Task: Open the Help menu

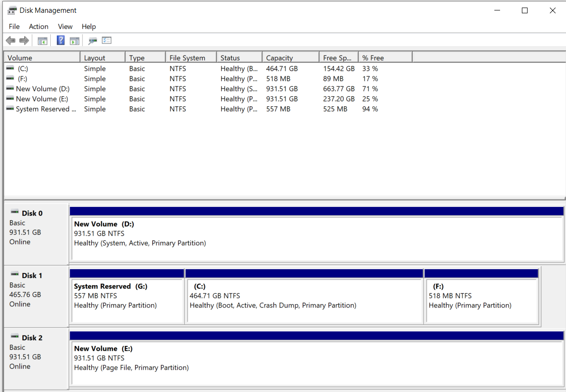Action: point(88,27)
